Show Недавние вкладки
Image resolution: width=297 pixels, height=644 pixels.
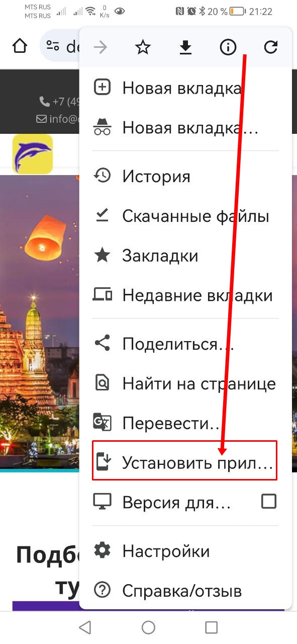click(x=186, y=295)
